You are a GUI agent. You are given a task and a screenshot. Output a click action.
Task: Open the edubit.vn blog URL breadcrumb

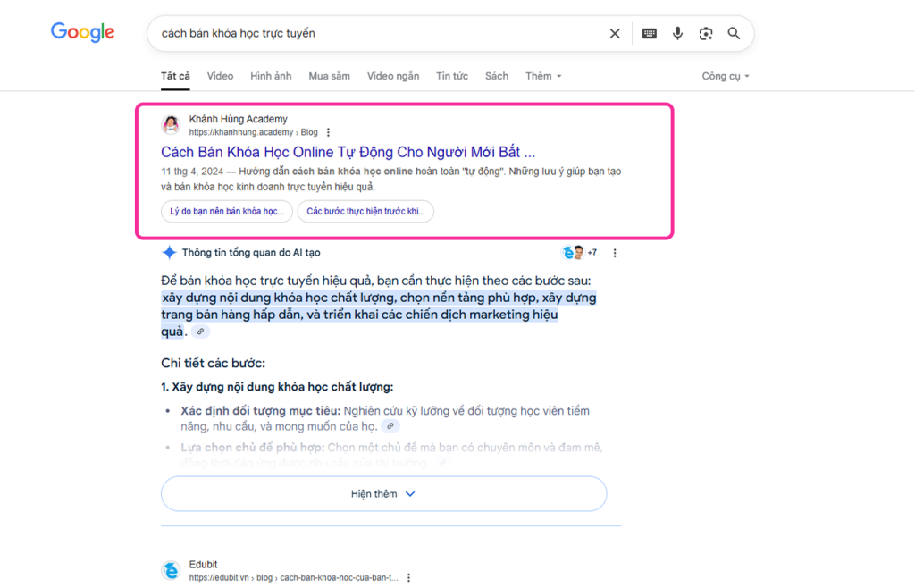pos(293,577)
